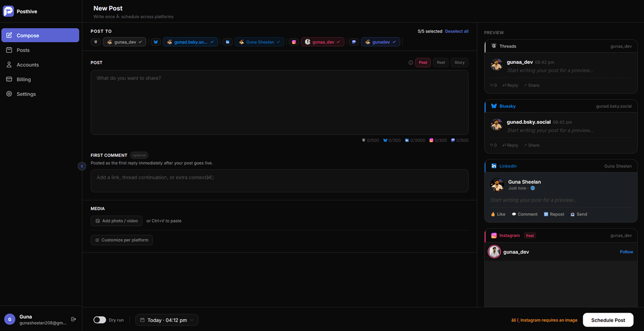Screen dimensions: 644x331
Task: Deselect the gunad.bsky.so... account chip
Action: coord(190,42)
